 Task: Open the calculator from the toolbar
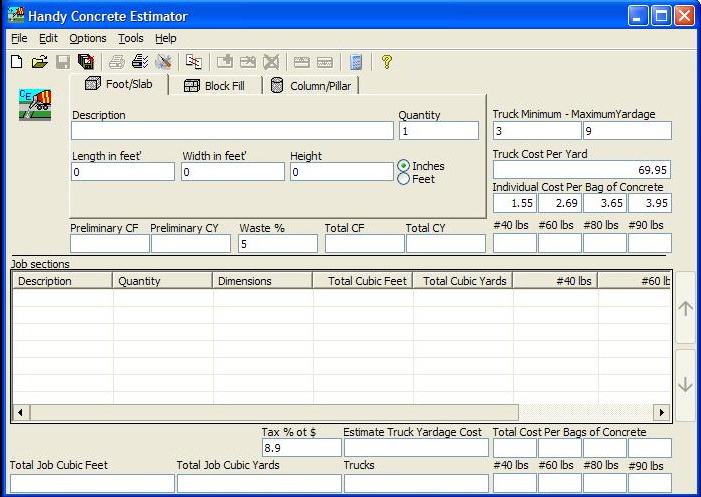coord(356,62)
